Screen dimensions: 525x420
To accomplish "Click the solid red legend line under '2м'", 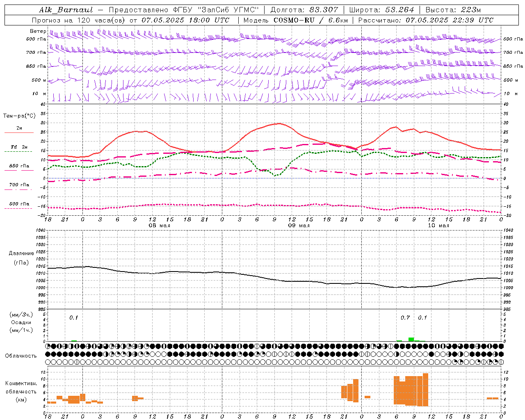I will [19, 133].
